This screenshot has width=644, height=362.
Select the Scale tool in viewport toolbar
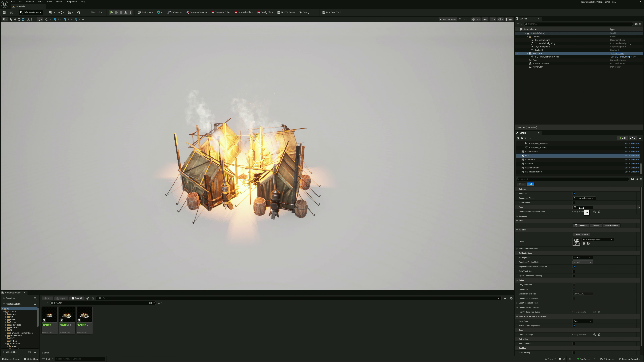(23, 19)
